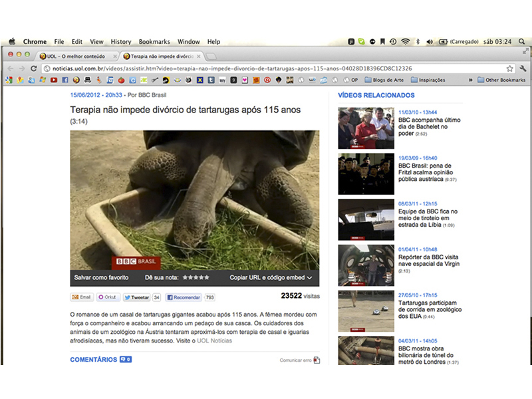
Task: Click the COMENTÁRIOS heading
Action: 93,359
